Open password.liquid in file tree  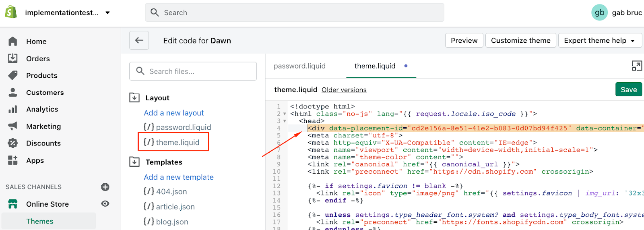click(177, 127)
